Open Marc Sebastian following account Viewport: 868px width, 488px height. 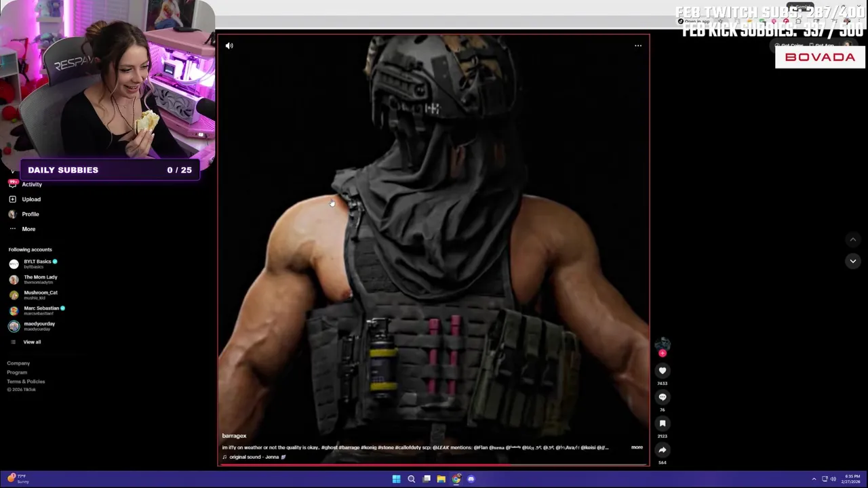pyautogui.click(x=37, y=310)
